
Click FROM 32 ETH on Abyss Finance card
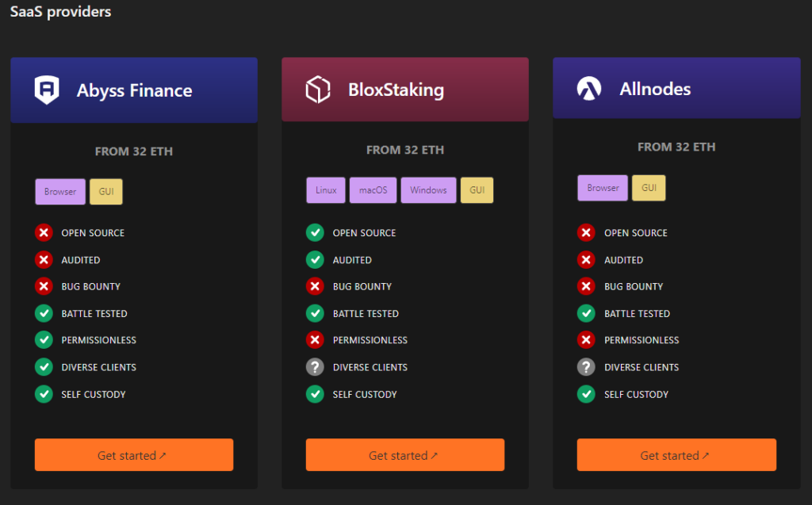click(x=133, y=151)
